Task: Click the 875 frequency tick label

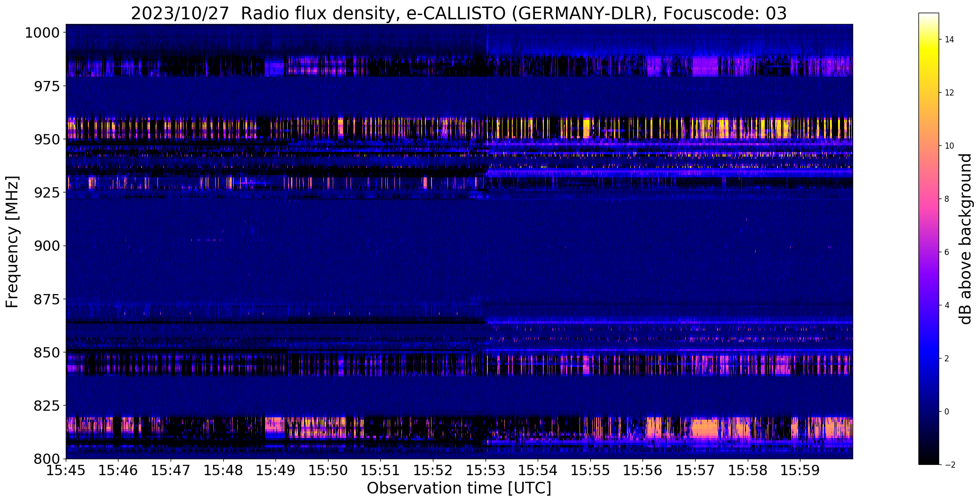Action: click(x=47, y=299)
